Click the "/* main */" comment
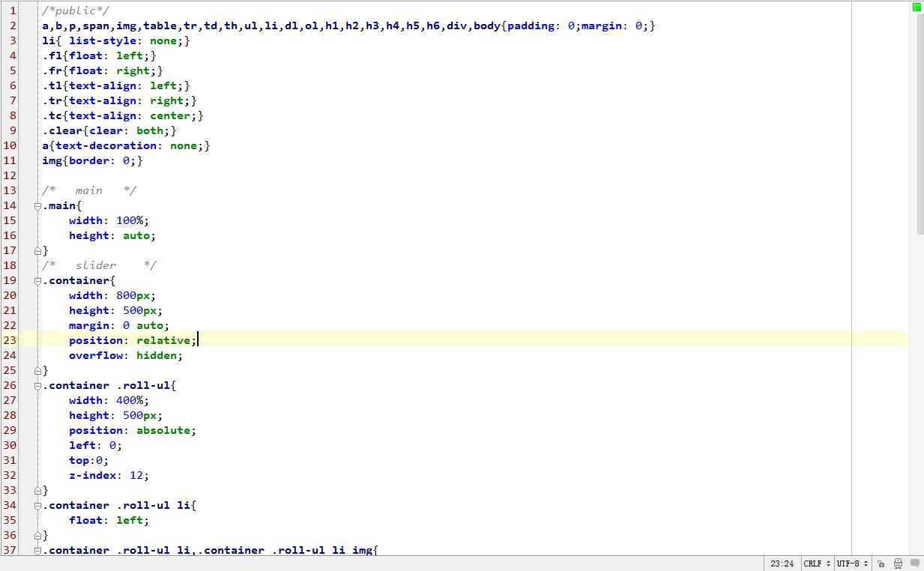Viewport: 924px width, 571px height. [x=89, y=190]
